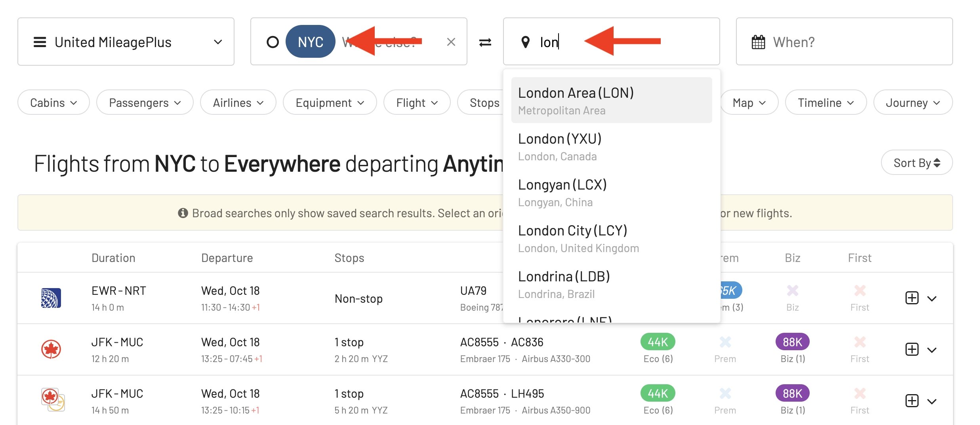Click 88K Biz badge on LH495 row

(792, 393)
